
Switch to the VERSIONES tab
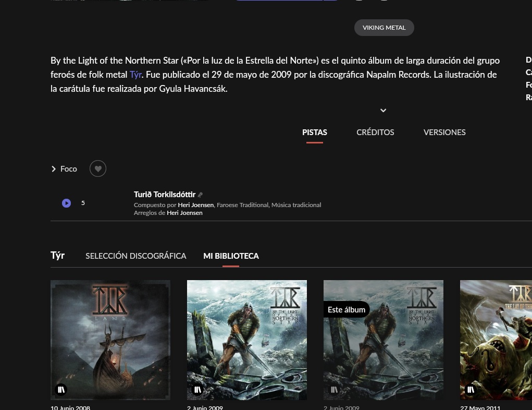[x=444, y=132]
